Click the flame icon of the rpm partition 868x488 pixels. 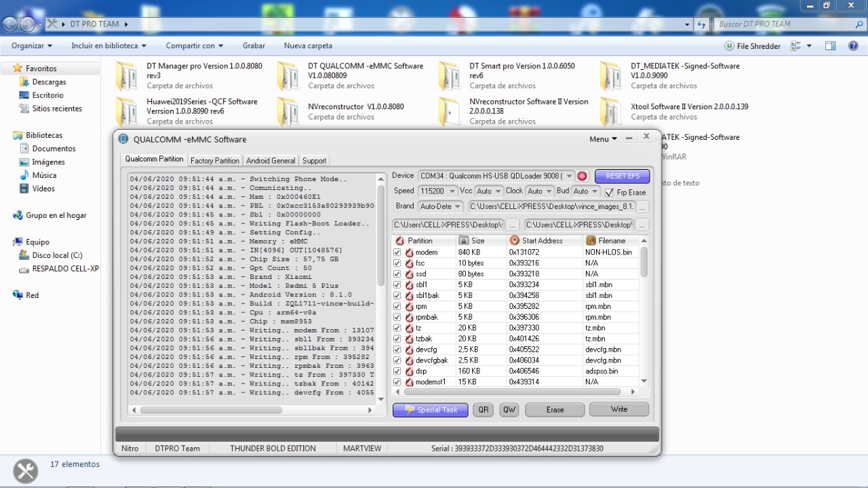409,307
